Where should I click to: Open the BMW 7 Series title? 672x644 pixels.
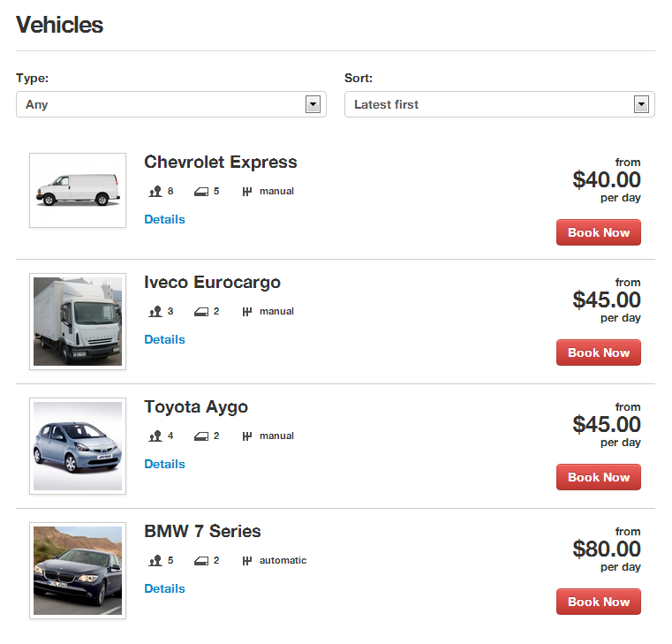pos(202,531)
